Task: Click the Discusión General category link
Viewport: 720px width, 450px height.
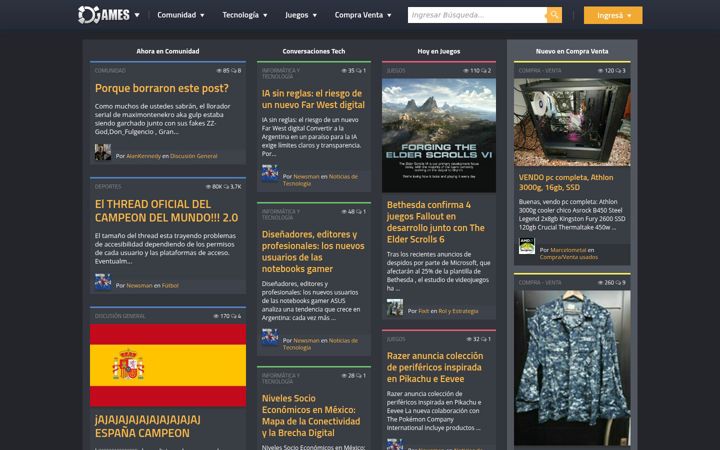Action: (194, 156)
